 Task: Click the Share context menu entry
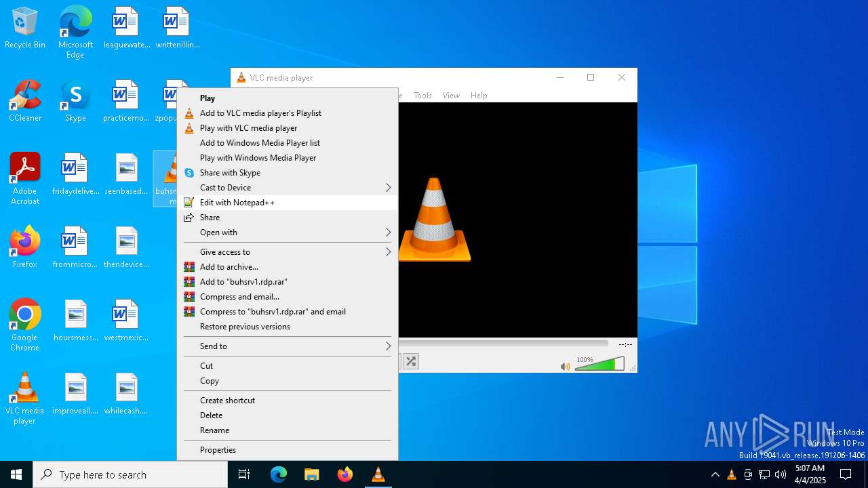pyautogui.click(x=288, y=218)
